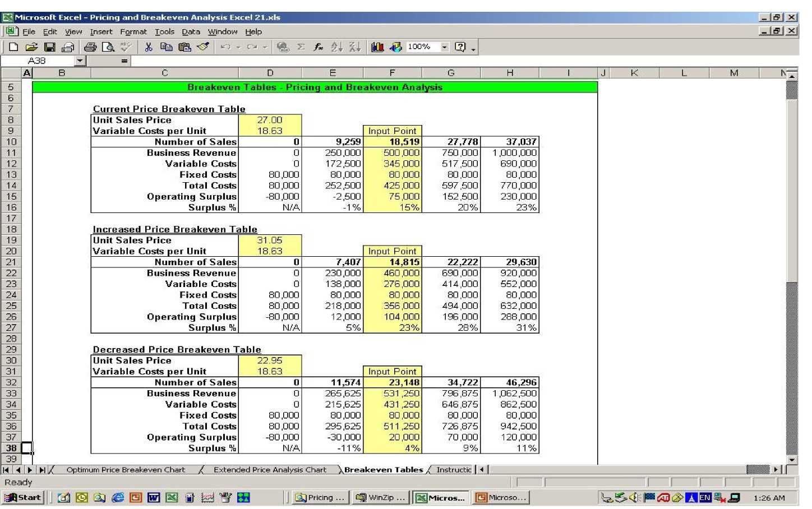The width and height of the screenshot is (812, 509).
Task: Open the Paste Function fx icon
Action: click(319, 47)
